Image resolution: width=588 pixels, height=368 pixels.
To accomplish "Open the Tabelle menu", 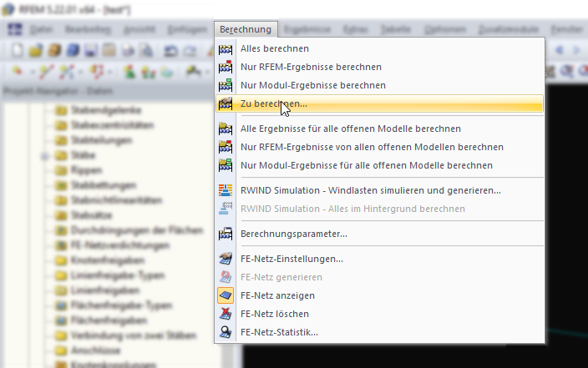I will 396,29.
